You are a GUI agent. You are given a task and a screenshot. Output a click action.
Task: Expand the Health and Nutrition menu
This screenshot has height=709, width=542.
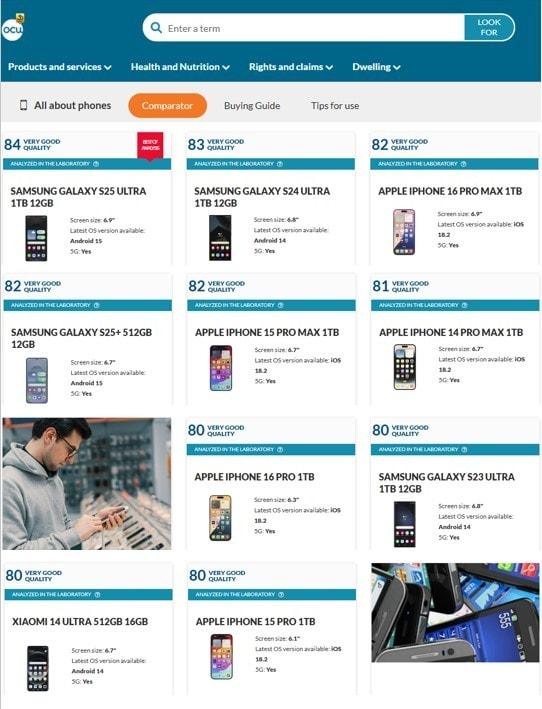coord(180,67)
